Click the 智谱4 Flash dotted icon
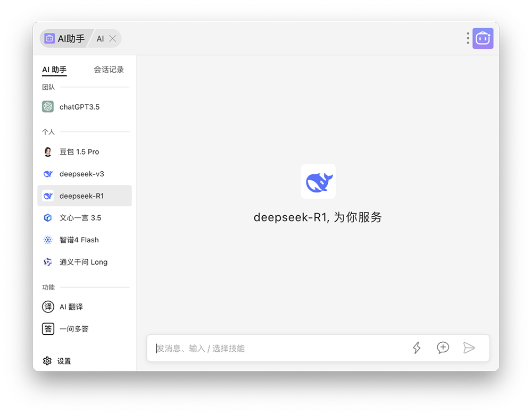 48,240
